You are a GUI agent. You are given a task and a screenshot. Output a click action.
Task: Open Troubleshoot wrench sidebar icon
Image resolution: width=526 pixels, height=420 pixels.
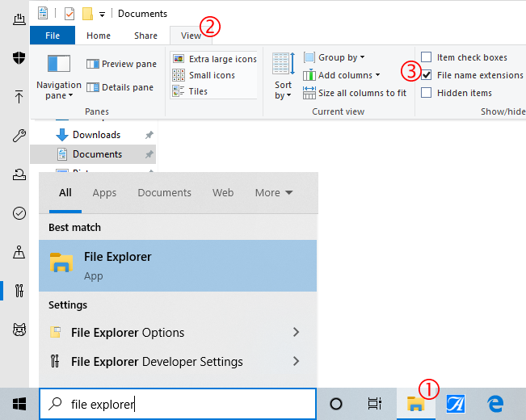19,136
